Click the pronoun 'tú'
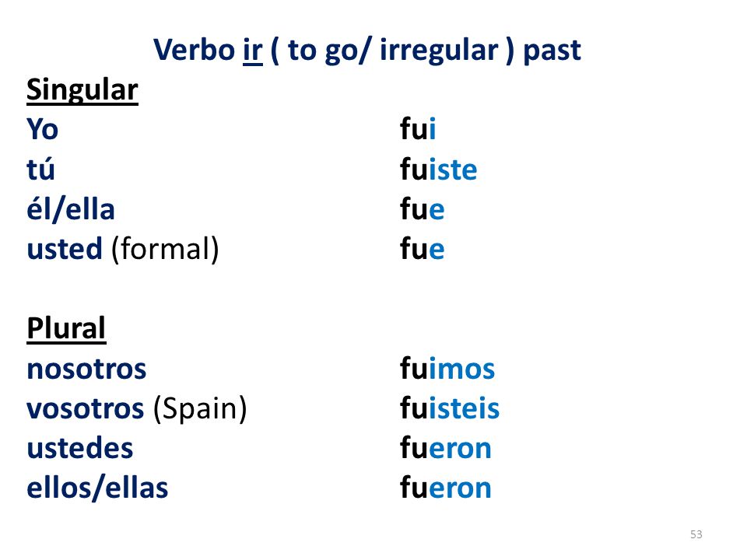Viewport: 747px width, 560px height. coord(41,169)
